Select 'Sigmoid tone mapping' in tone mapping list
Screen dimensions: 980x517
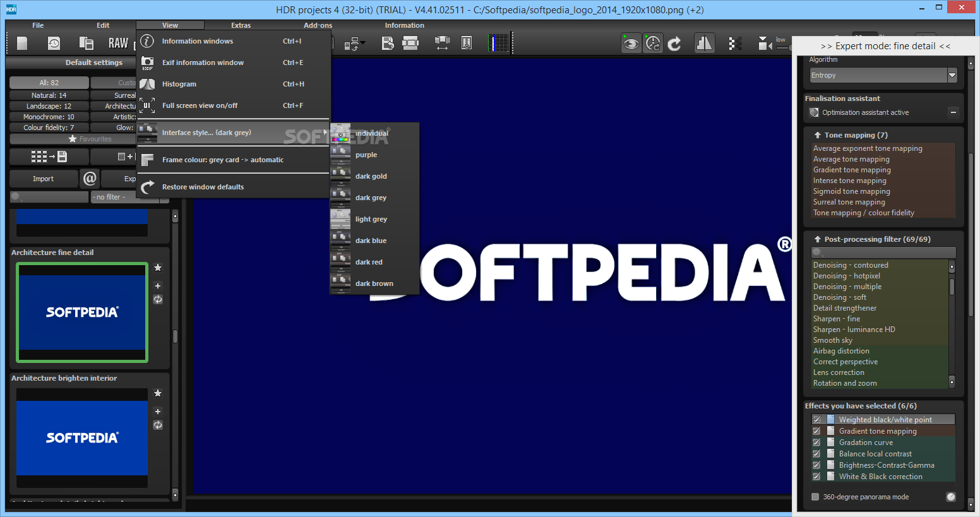coord(852,191)
